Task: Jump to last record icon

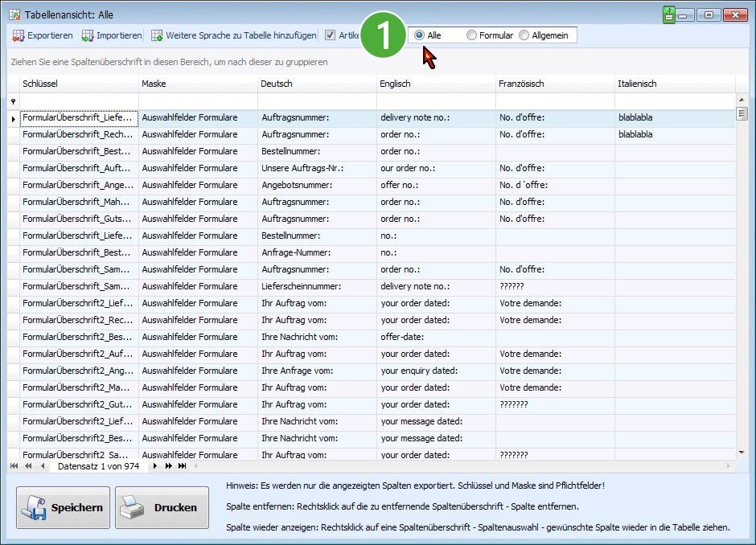Action: pos(182,466)
